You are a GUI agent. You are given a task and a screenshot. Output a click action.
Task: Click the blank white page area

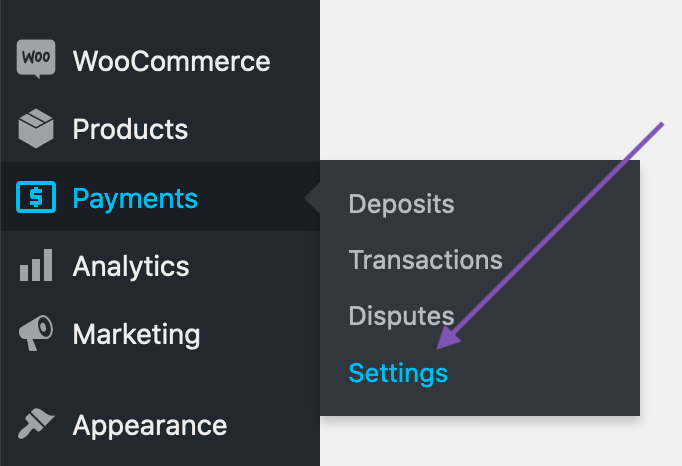click(x=500, y=70)
